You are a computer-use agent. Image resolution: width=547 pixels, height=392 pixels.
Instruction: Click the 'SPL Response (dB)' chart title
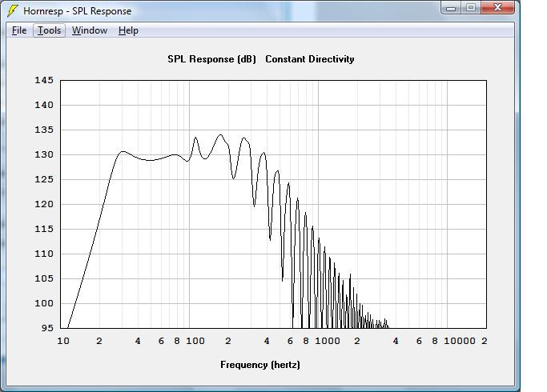211,59
